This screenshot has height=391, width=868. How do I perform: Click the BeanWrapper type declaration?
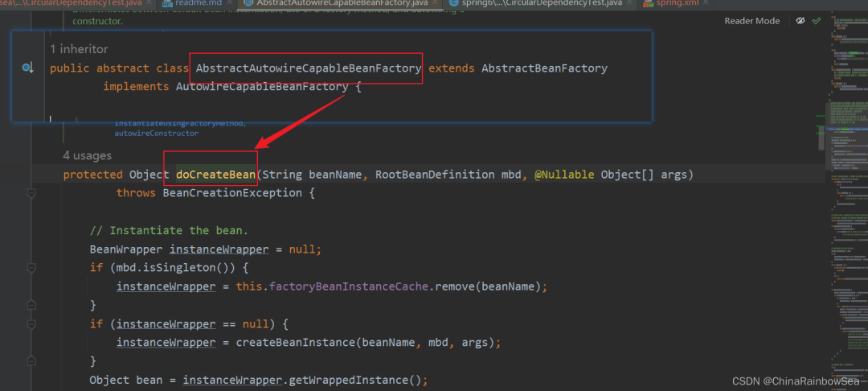126,249
